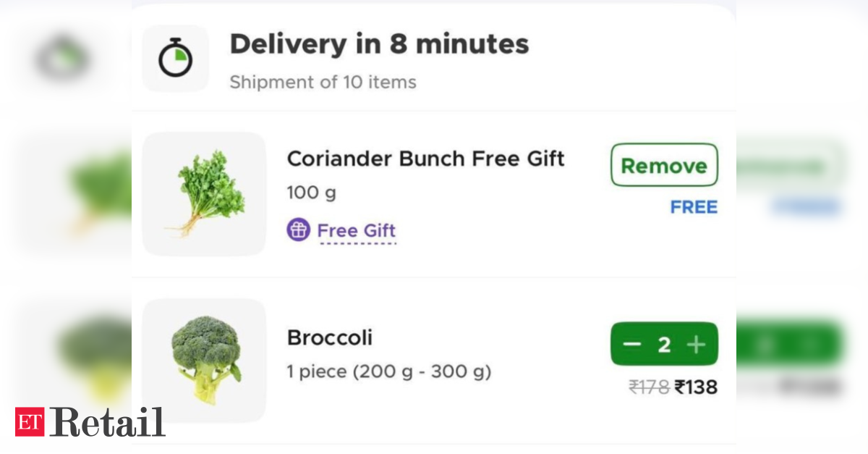Screen dimensions: 868x454
Task: Decrease Broccoli quantity with the minus icon
Action: pos(632,344)
